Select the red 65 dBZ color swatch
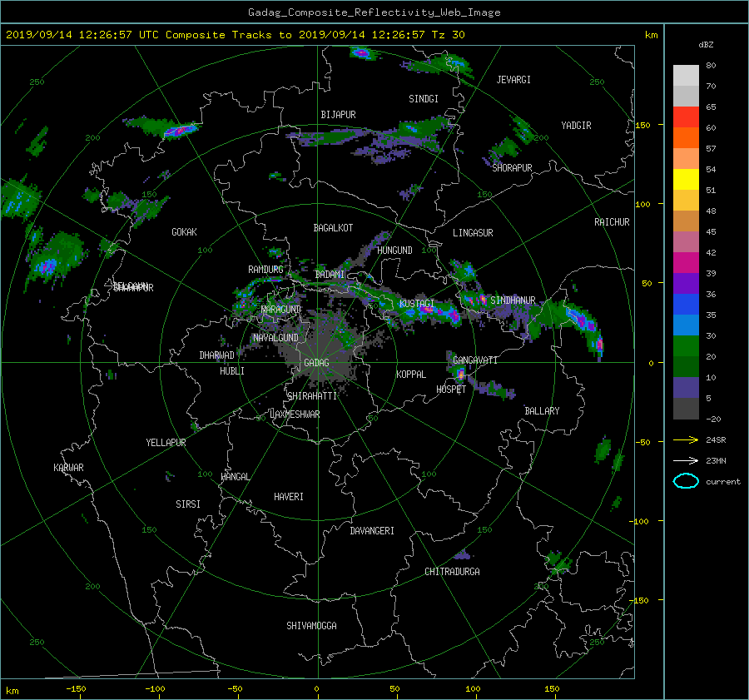The height and width of the screenshot is (700, 749). click(x=686, y=117)
